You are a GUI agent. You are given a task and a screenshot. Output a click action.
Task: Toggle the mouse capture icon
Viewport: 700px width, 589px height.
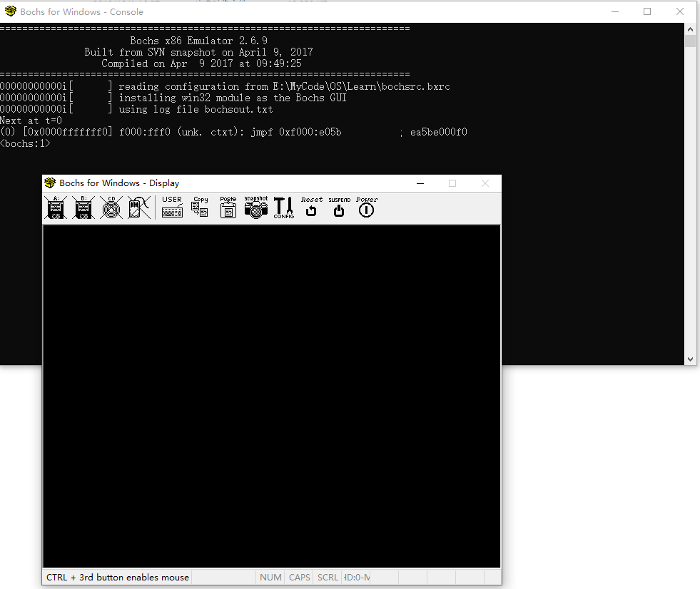click(139, 208)
